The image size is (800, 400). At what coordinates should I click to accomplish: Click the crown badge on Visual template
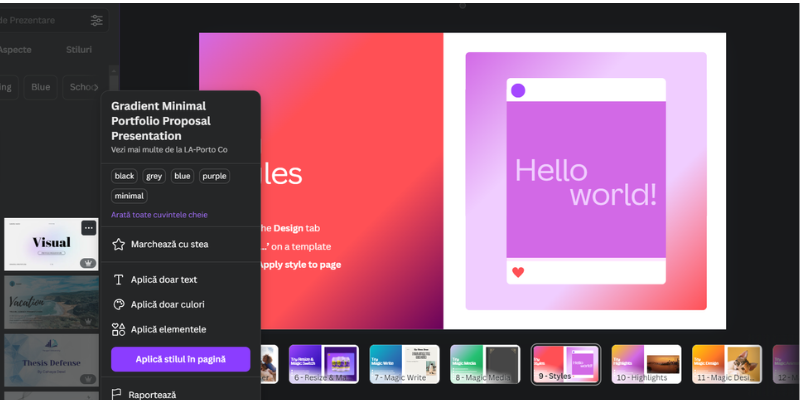[88, 263]
